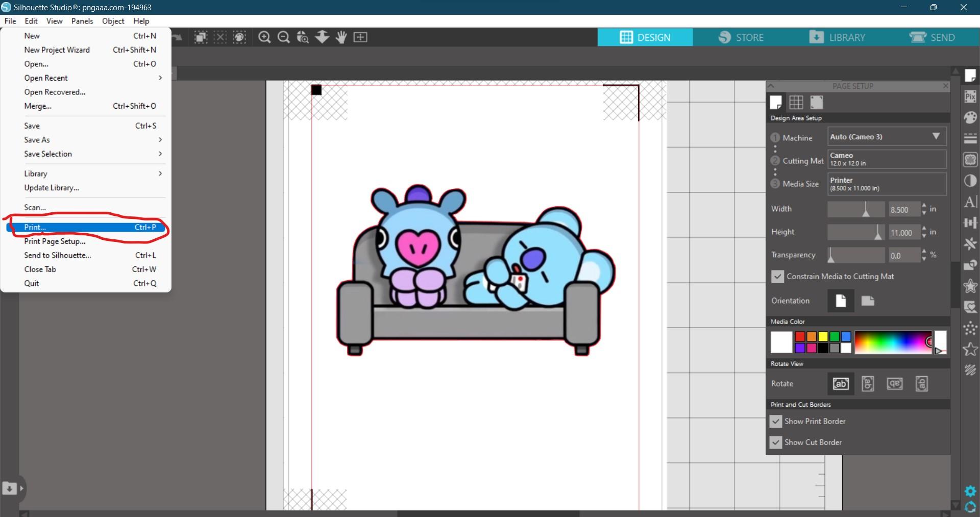Screen dimensions: 980x517
Task: Select the Drag Zoom arrow tool
Action: pyautogui.click(x=322, y=37)
